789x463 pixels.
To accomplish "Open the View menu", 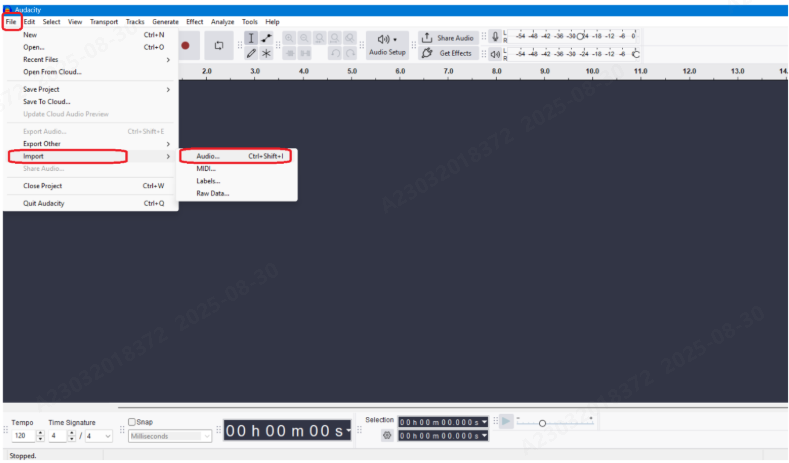I will (75, 22).
